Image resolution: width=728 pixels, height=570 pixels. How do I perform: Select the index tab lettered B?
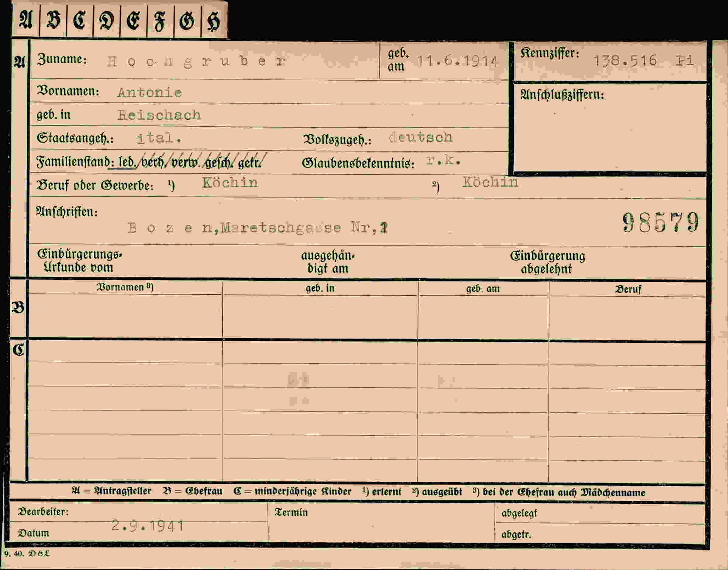pos(53,20)
